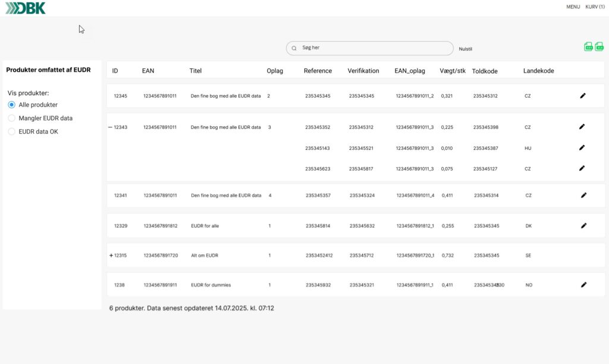Click pencil icon for reference 235345143 row
This screenshot has height=364, width=609.
pos(582,148)
